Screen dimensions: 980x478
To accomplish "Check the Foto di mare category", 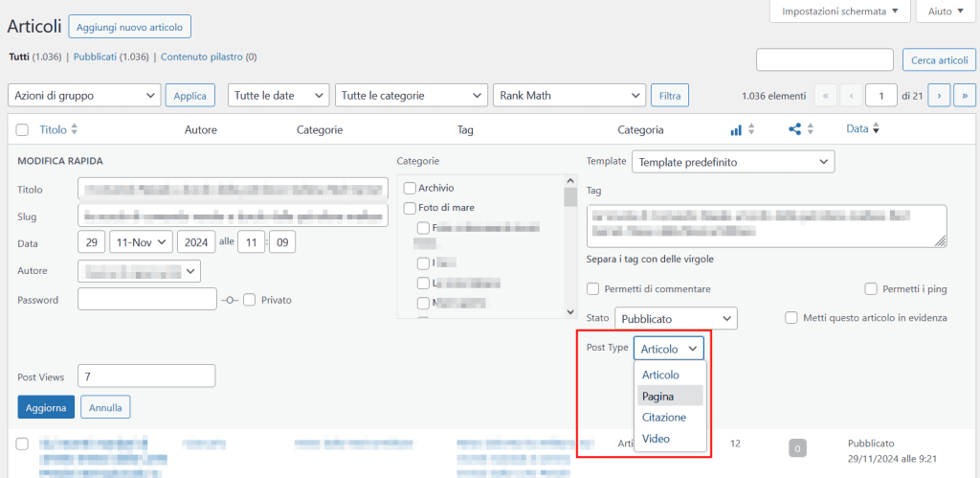I will [x=410, y=208].
